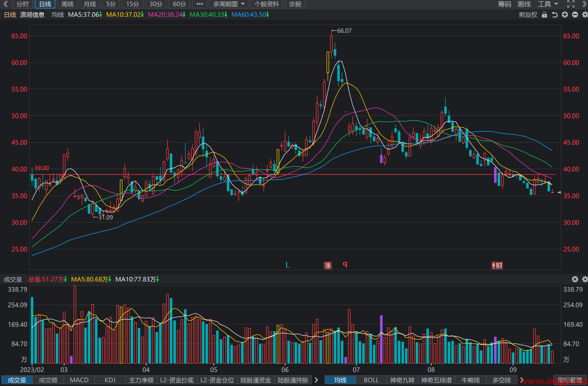Click the 财 event marker on chart

pos(497,265)
